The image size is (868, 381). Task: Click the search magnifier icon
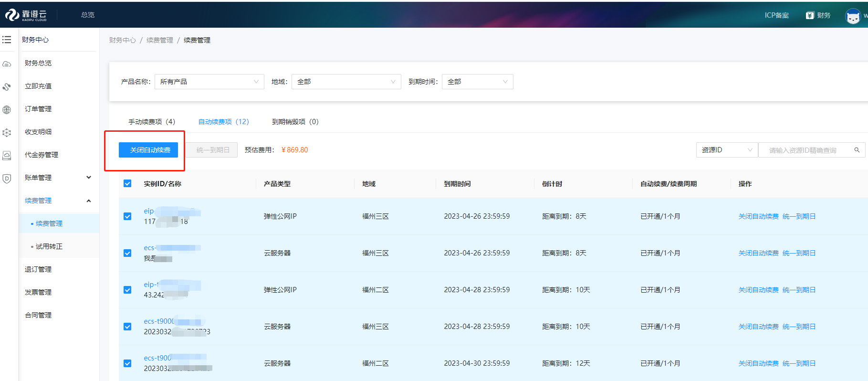pyautogui.click(x=857, y=150)
